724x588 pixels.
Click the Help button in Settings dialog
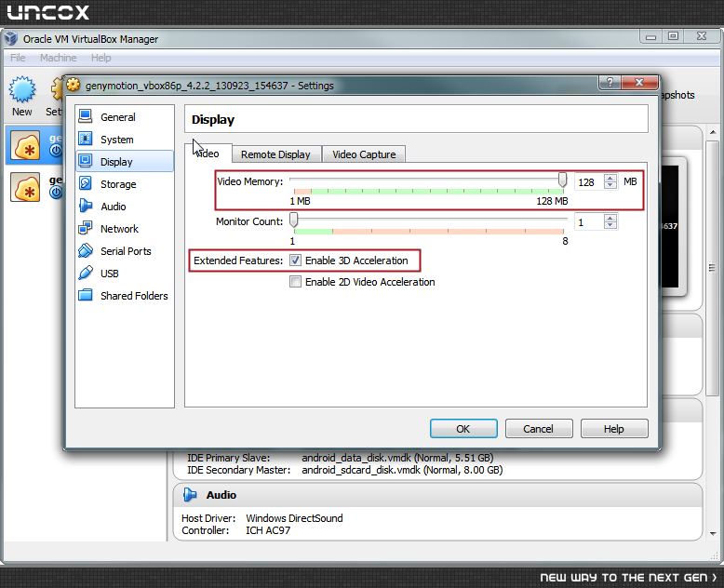click(x=614, y=429)
